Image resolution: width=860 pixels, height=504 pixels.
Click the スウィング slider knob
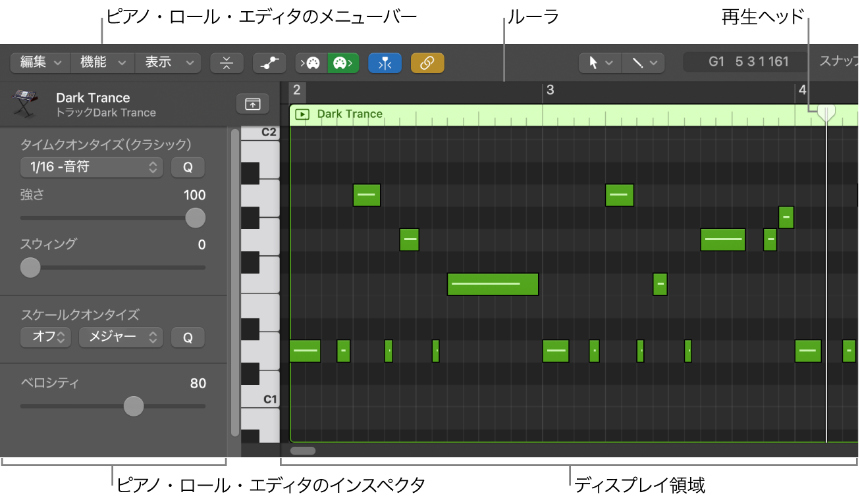[x=30, y=267]
